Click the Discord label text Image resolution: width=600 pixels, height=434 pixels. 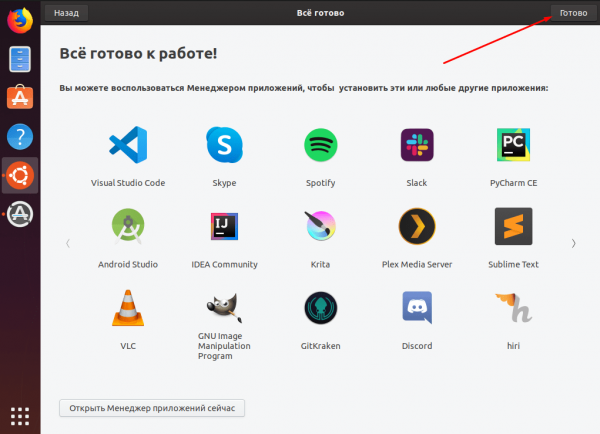point(417,346)
